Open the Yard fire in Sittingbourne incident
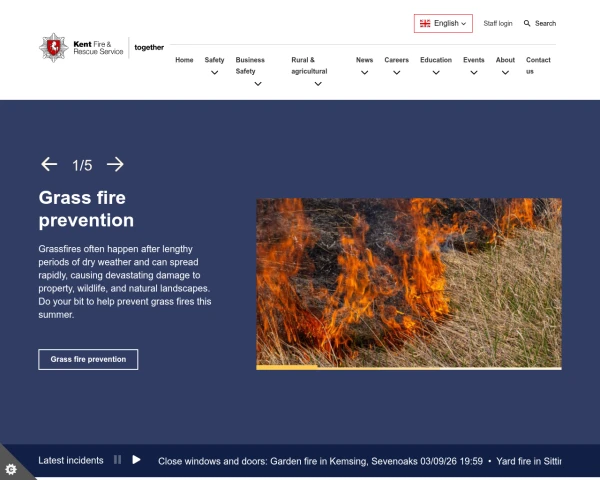 (529, 461)
